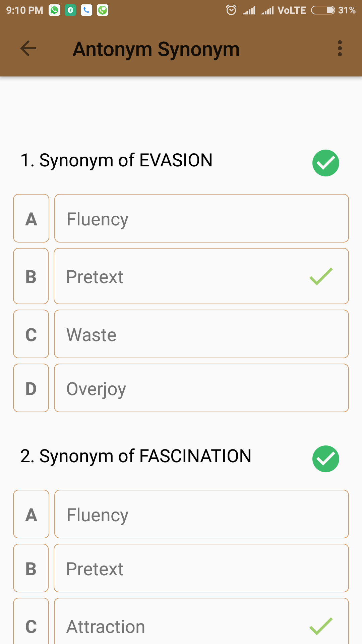
Task: Tap the back arrow icon
Action: (x=28, y=49)
